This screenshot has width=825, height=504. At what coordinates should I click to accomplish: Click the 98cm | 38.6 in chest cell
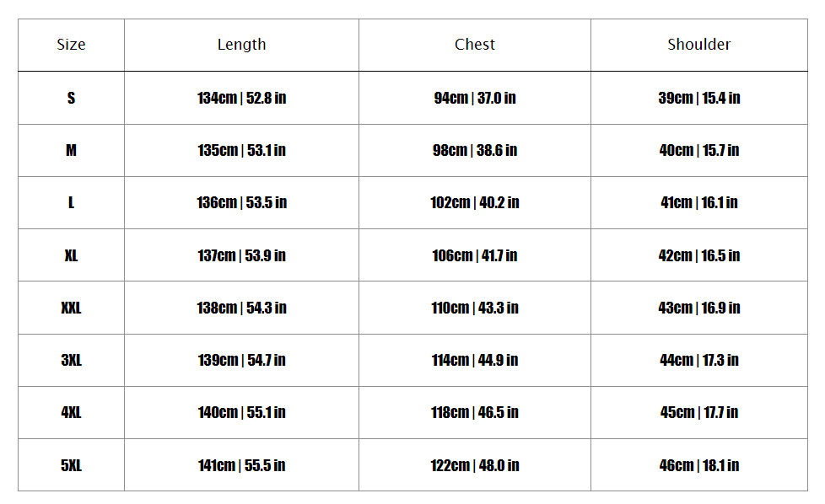pyautogui.click(x=475, y=150)
